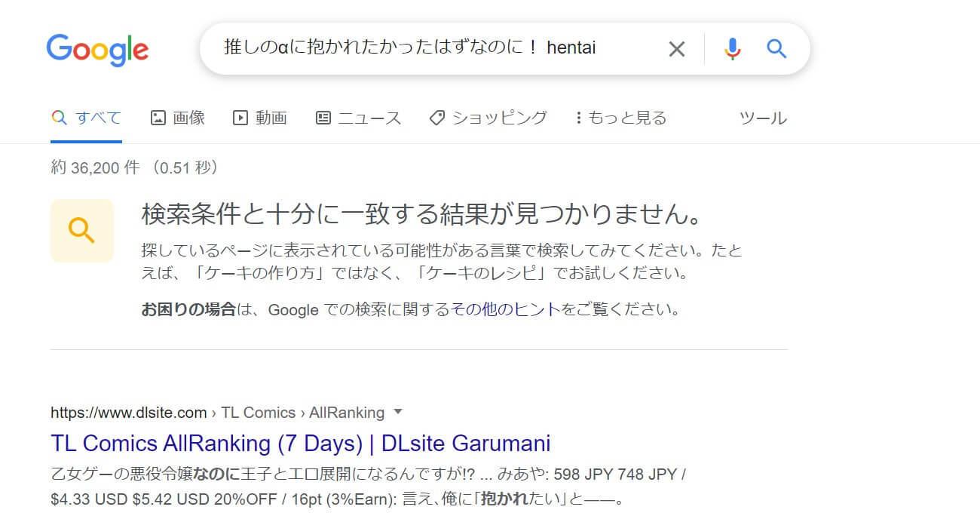Open the 画像 images tab
Image resolution: width=980 pixels, height=519 pixels.
point(178,118)
